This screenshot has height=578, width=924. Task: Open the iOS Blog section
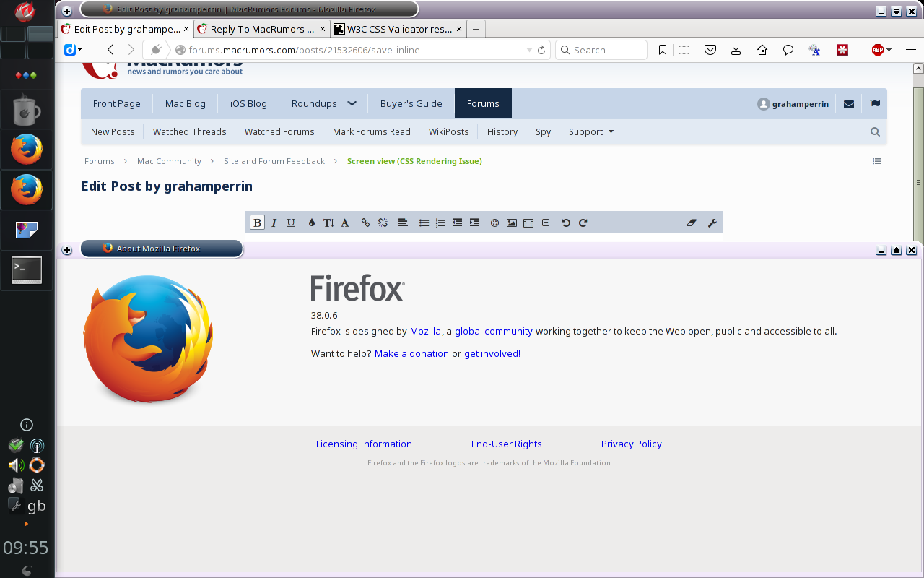pos(248,103)
